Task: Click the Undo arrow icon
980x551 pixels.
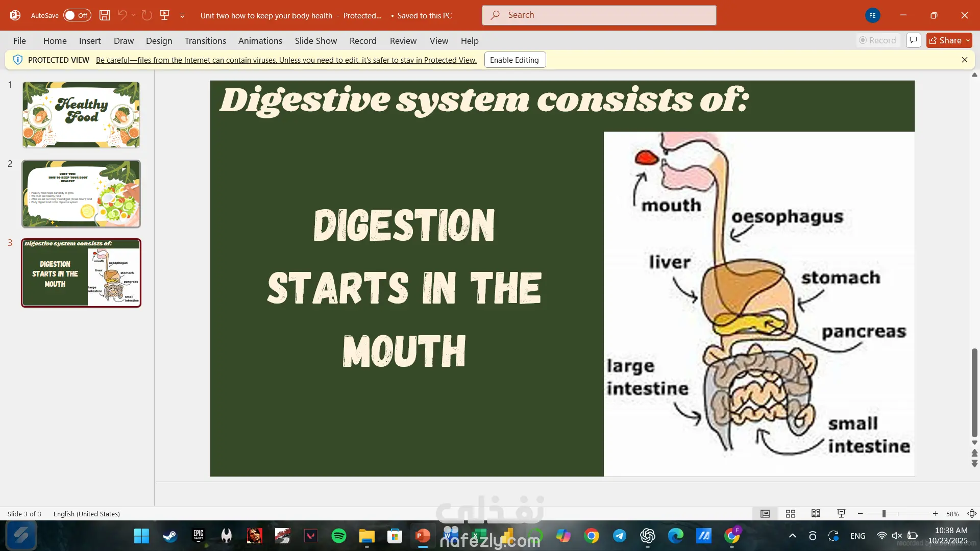Action: coord(122,15)
